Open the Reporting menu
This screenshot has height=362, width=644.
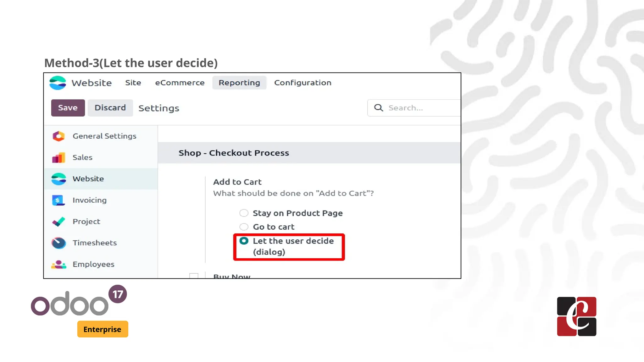pyautogui.click(x=239, y=83)
